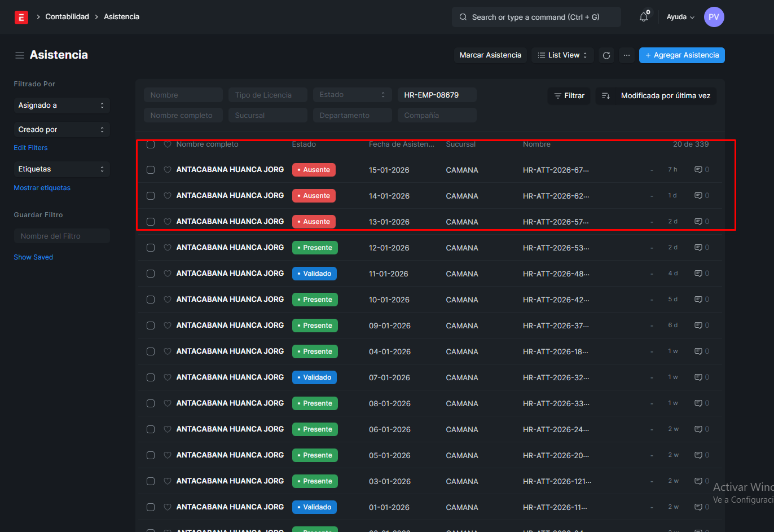
Task: Open the three-dots more options menu
Action: [626, 55]
